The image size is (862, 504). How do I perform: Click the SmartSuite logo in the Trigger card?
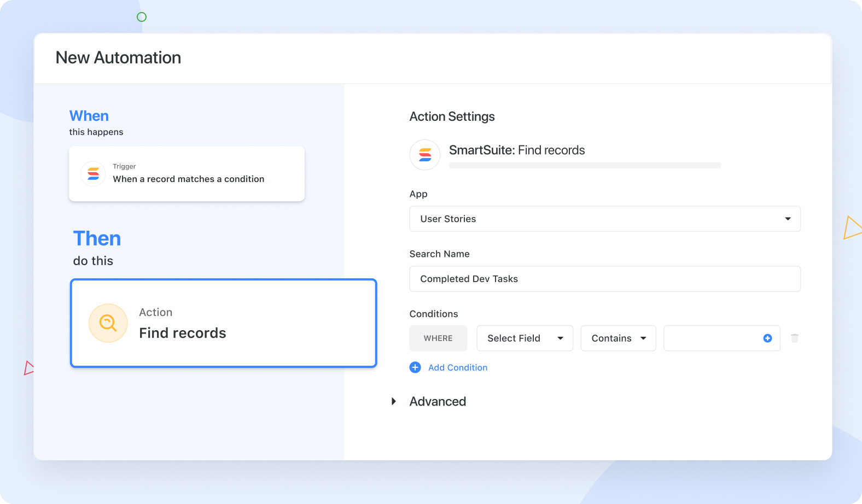click(93, 174)
